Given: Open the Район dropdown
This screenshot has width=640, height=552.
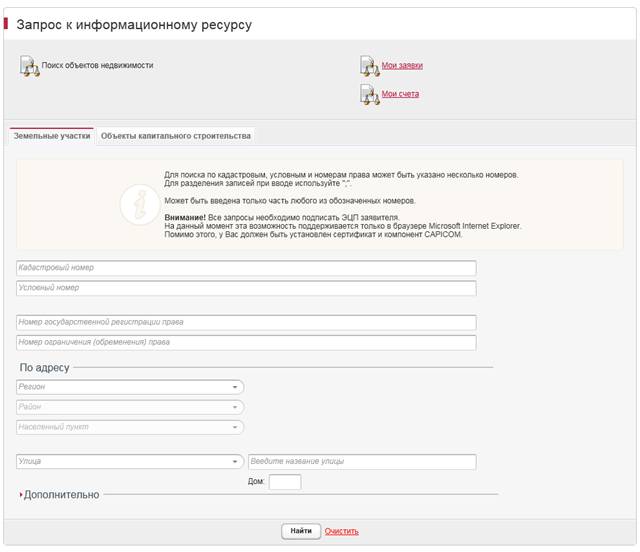Looking at the screenshot, I should click(x=130, y=407).
